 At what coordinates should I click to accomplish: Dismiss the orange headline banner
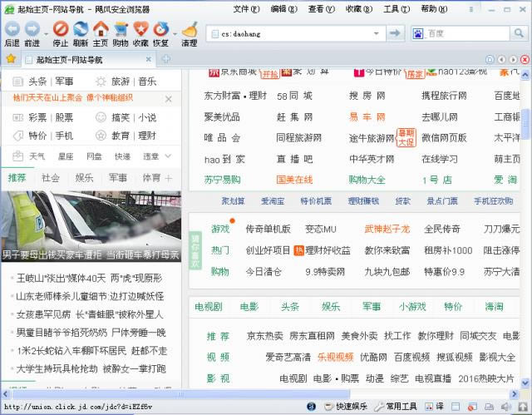168,99
